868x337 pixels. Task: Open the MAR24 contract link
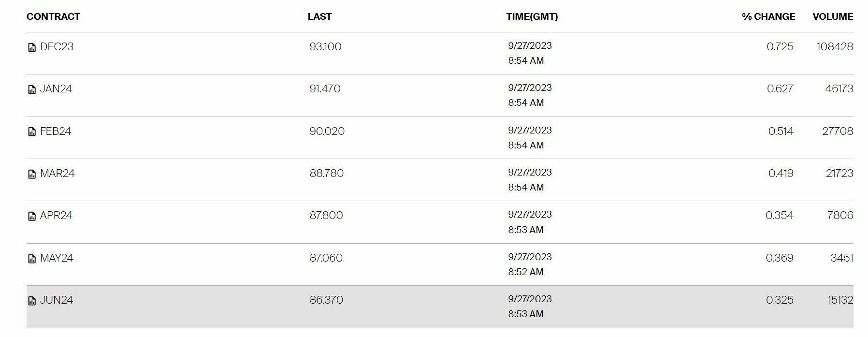[x=58, y=173]
